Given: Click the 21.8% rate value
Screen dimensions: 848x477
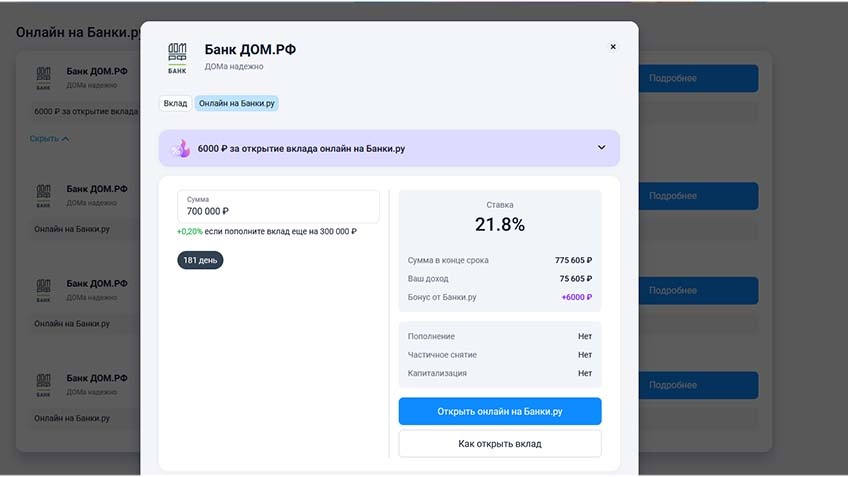Looking at the screenshot, I should click(500, 224).
